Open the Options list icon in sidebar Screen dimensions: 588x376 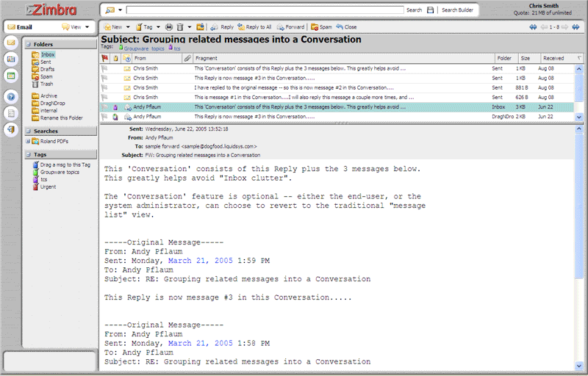click(x=11, y=113)
